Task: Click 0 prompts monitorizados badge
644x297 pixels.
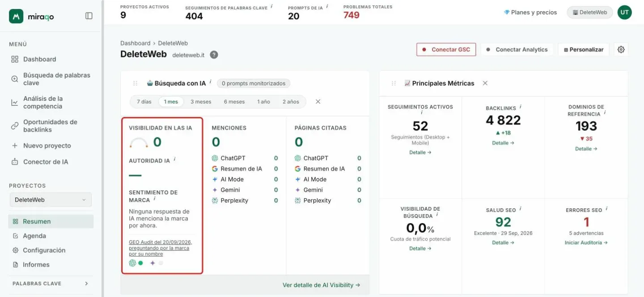Action: [254, 83]
